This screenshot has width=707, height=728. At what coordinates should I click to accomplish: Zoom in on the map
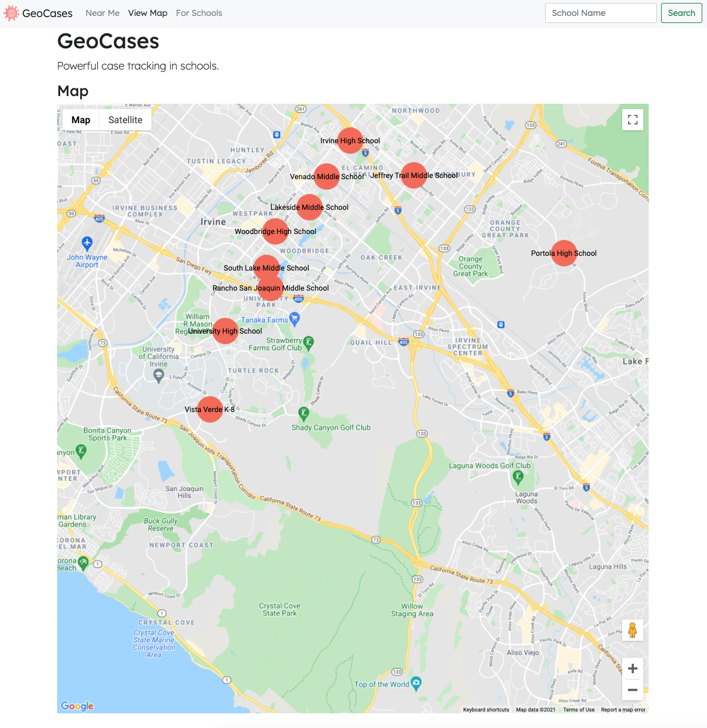[x=633, y=668]
